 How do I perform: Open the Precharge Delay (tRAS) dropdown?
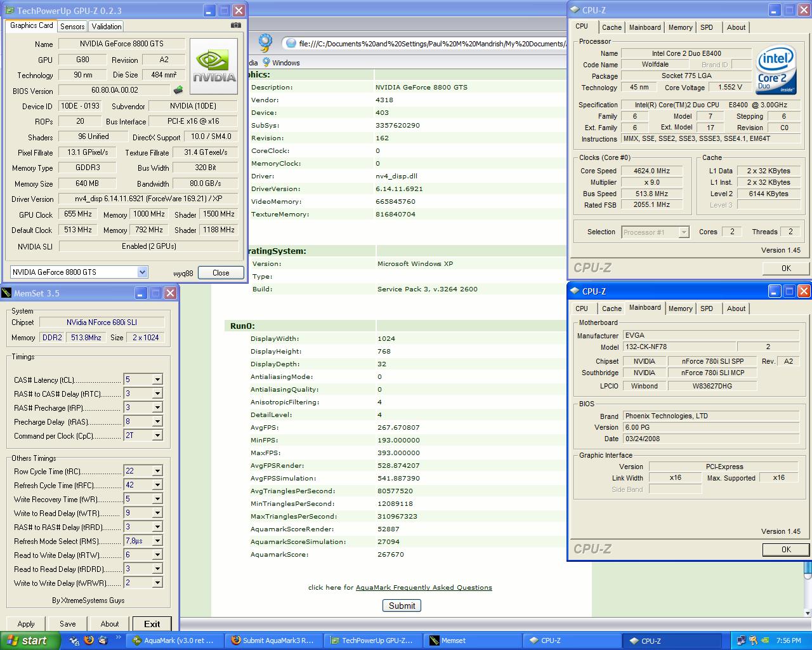(x=157, y=421)
